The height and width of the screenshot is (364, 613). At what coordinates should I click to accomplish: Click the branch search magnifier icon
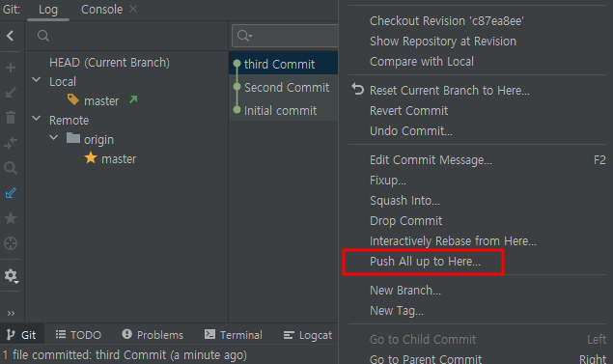click(43, 36)
